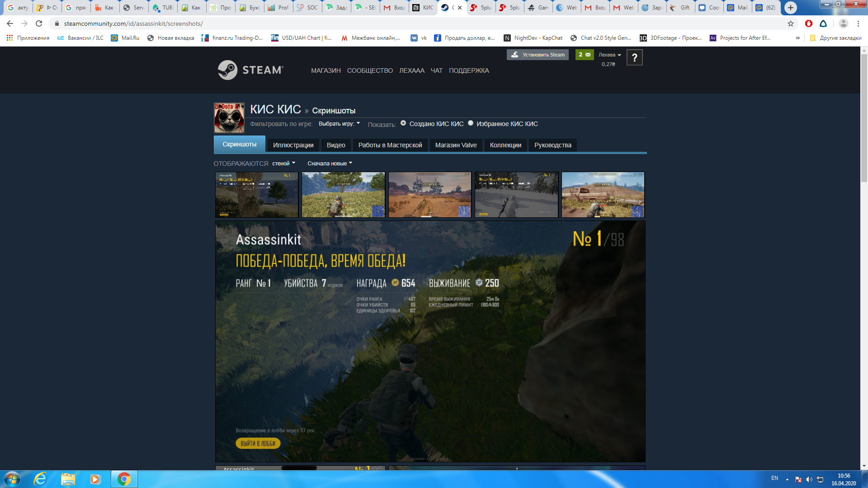Expand the Лехааа account dropdown

click(610, 55)
